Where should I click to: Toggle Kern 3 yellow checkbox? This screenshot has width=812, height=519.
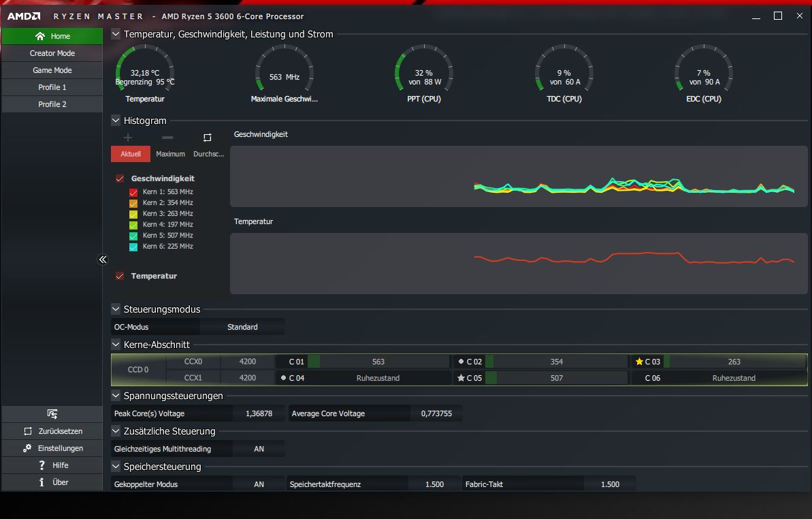click(133, 214)
